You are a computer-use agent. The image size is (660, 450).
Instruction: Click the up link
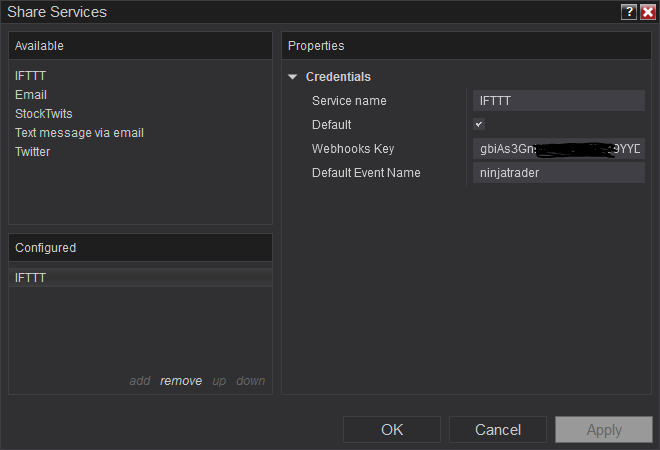219,381
